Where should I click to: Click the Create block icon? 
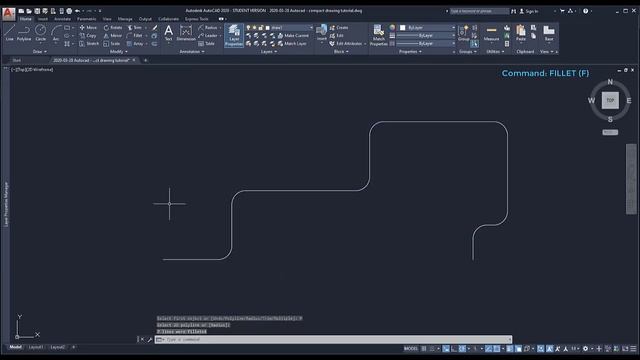[339, 27]
